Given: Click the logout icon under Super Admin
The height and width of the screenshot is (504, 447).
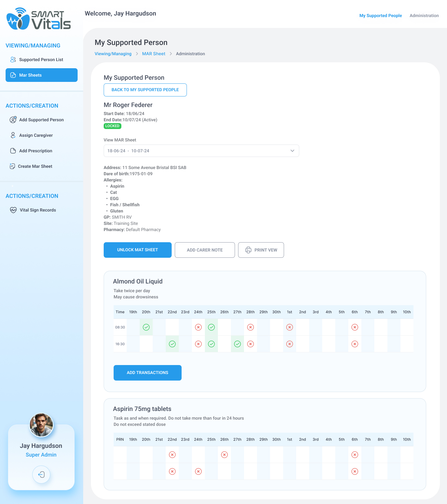Looking at the screenshot, I should pyautogui.click(x=41, y=474).
